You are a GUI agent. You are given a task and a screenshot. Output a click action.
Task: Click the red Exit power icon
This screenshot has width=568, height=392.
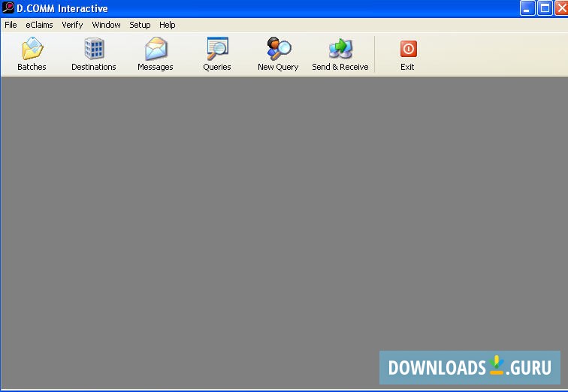408,49
